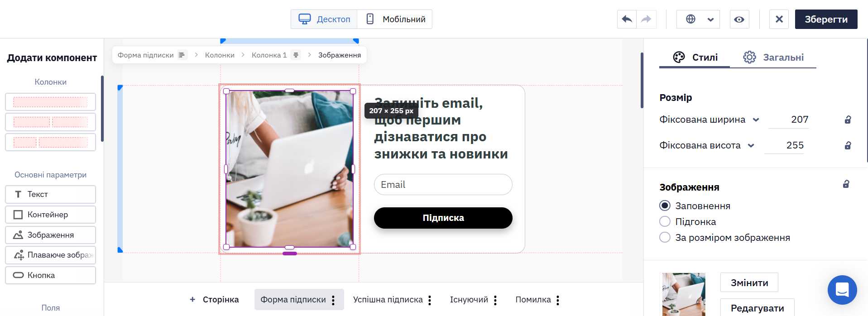Switch to Мобільний view

click(x=395, y=19)
